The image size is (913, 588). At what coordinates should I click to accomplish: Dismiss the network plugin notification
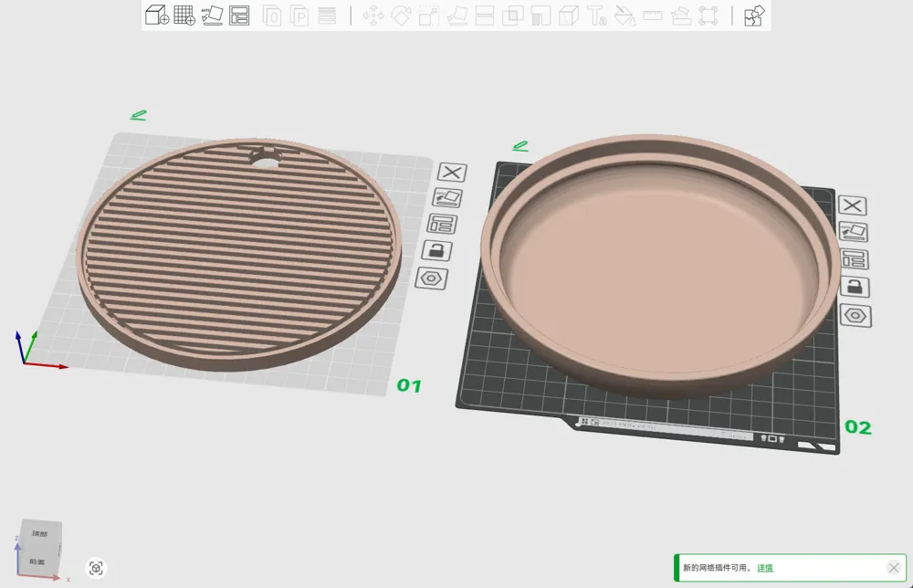894,568
